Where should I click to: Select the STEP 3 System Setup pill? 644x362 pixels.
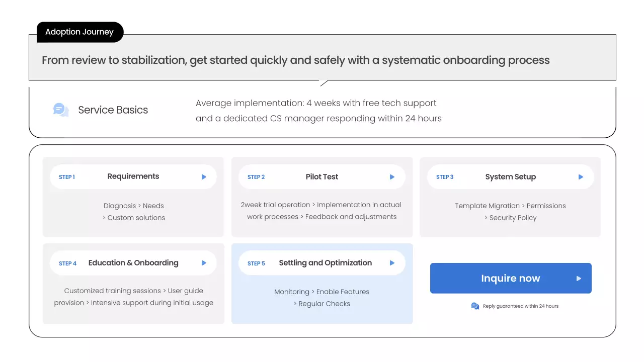(510, 177)
